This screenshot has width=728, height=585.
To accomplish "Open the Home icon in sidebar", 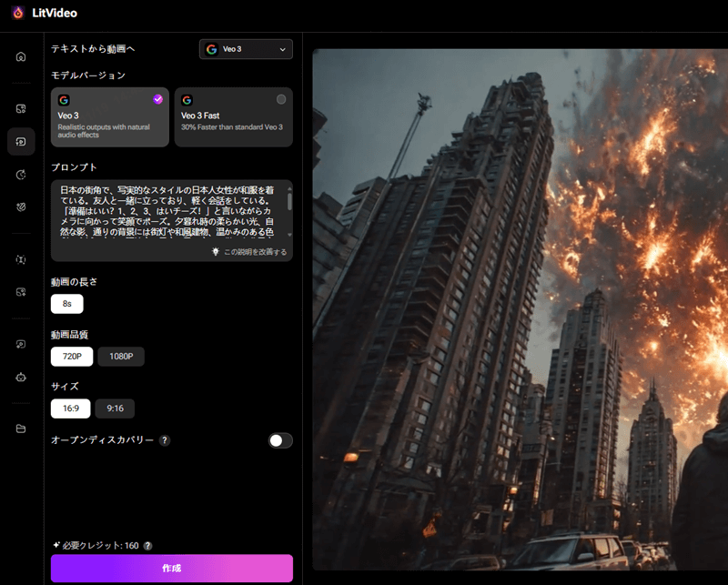I will (21, 56).
